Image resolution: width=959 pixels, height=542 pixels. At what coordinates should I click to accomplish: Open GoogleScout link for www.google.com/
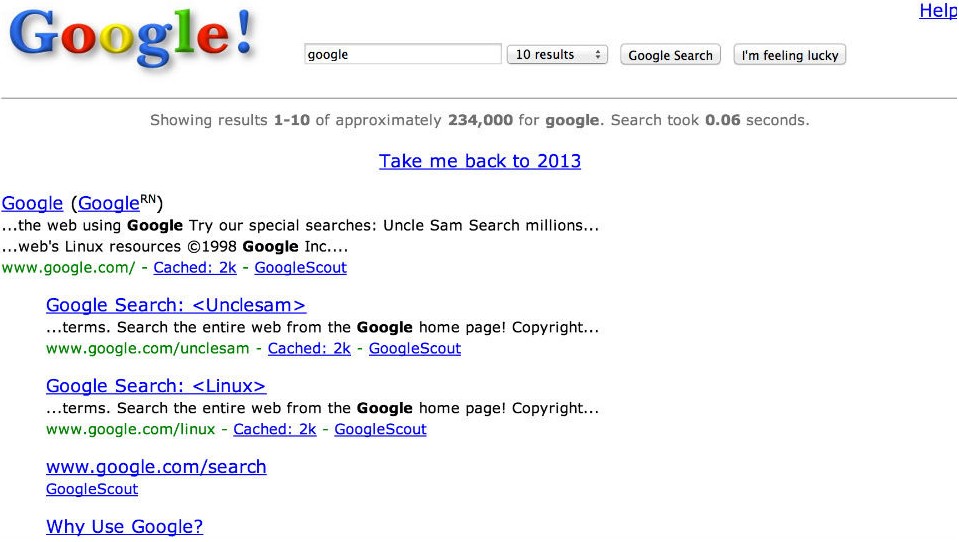click(x=300, y=267)
